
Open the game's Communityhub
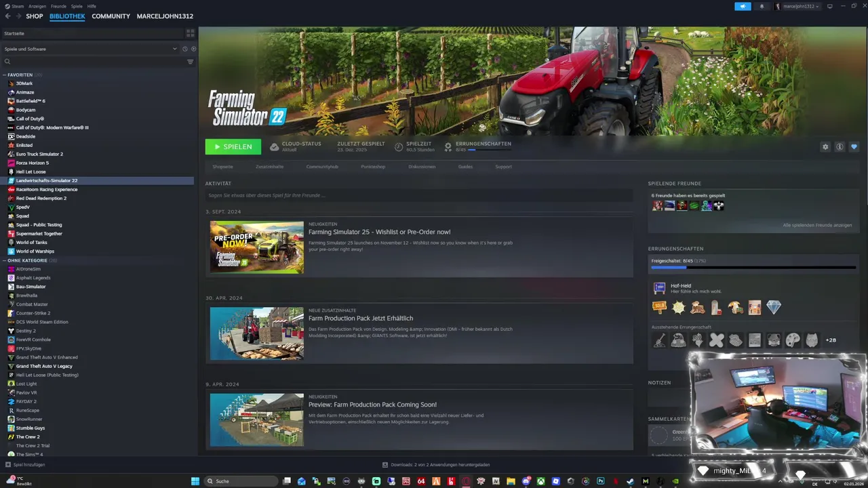[322, 167]
